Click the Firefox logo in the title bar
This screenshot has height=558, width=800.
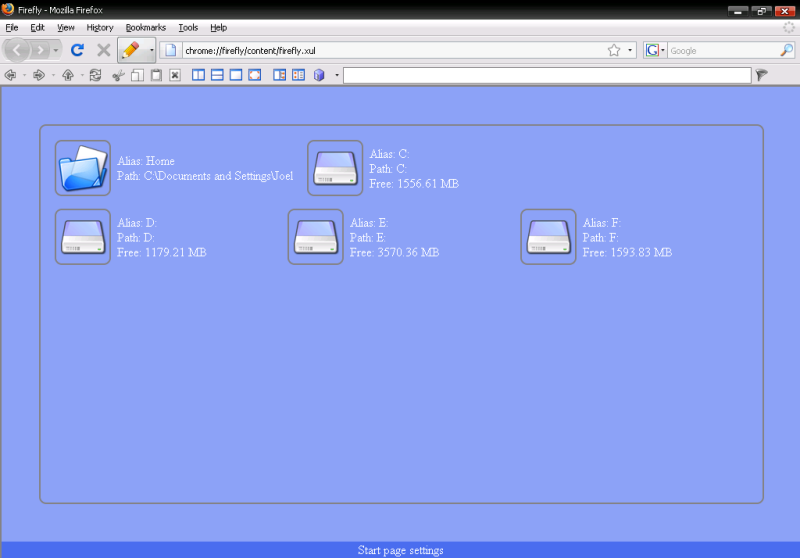click(x=8, y=9)
